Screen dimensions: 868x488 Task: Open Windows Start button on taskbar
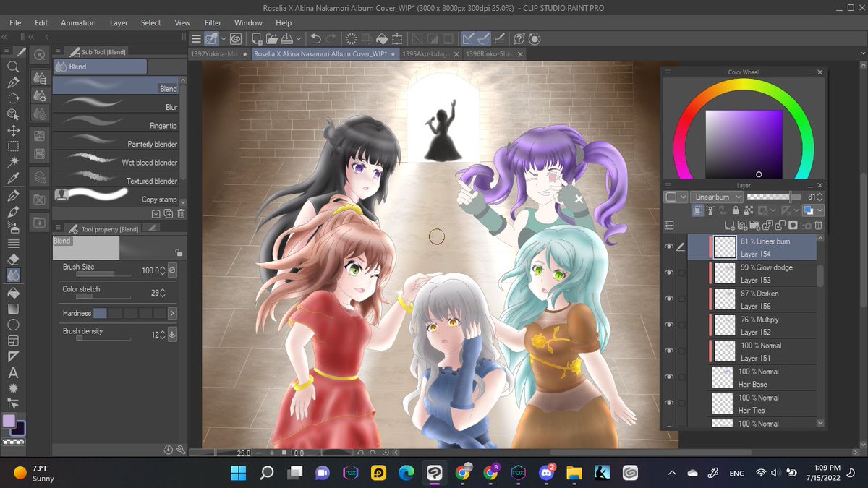[x=238, y=473]
